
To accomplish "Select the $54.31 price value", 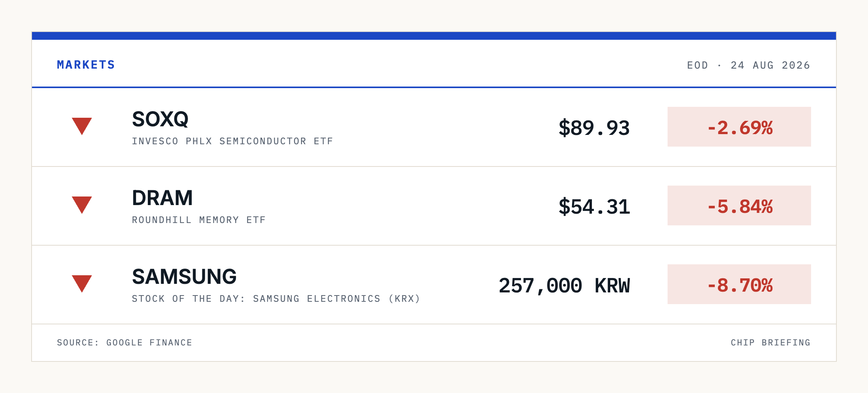I will (594, 207).
